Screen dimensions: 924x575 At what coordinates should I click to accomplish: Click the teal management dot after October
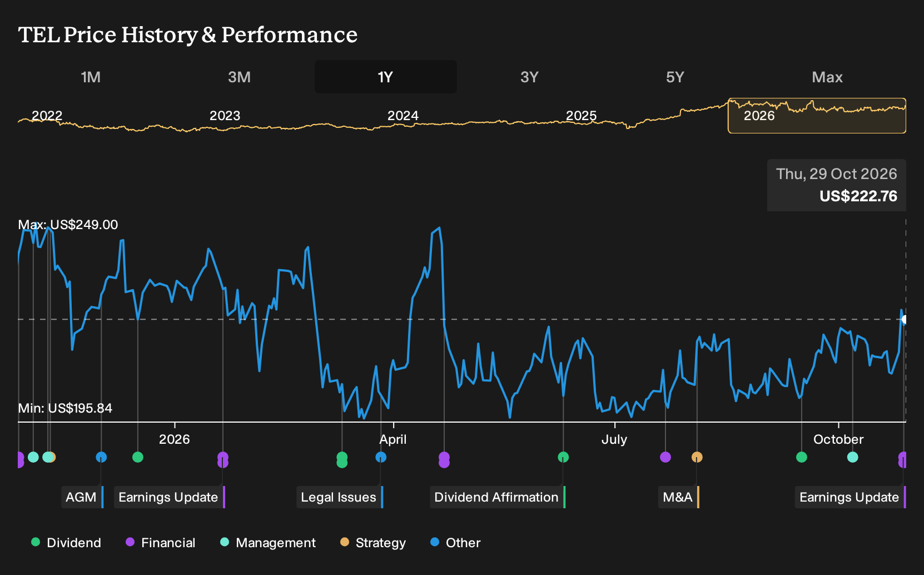(x=853, y=457)
